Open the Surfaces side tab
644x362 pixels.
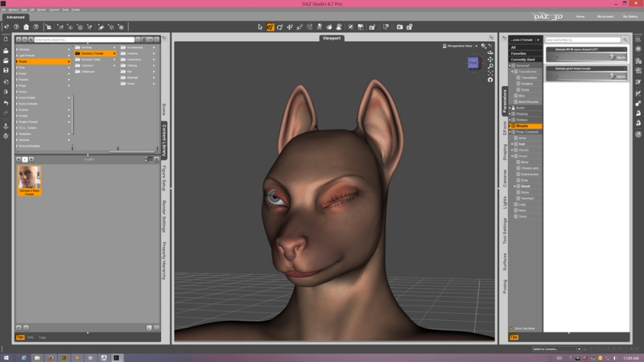coord(505,261)
